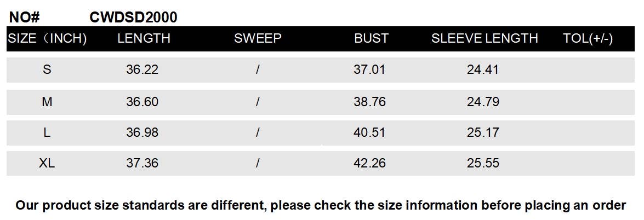Click the 25.17 sleeve length value
This screenshot has width=644, height=220.
pos(483,132)
